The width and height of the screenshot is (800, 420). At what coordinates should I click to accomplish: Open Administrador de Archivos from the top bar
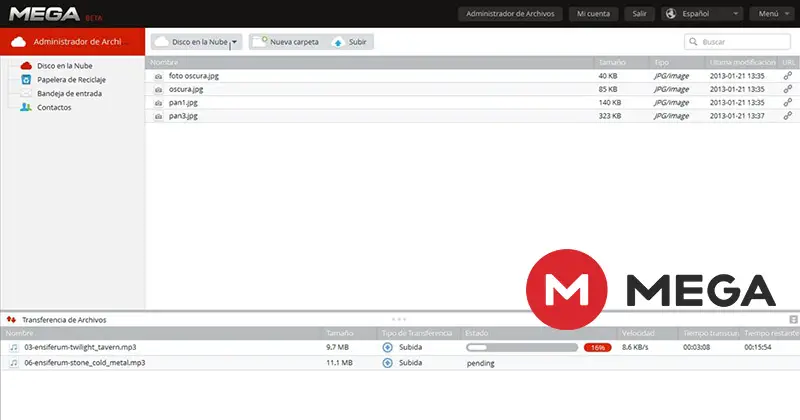tap(510, 14)
